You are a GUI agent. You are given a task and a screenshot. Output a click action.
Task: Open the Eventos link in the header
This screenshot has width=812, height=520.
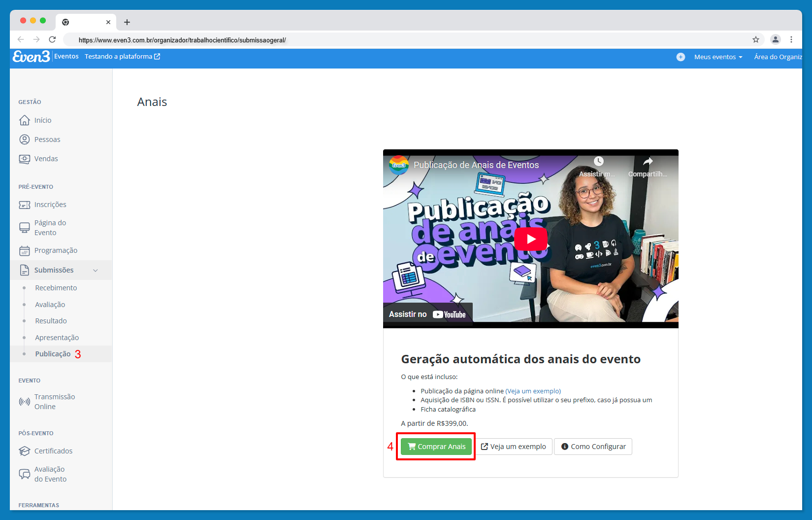click(66, 57)
